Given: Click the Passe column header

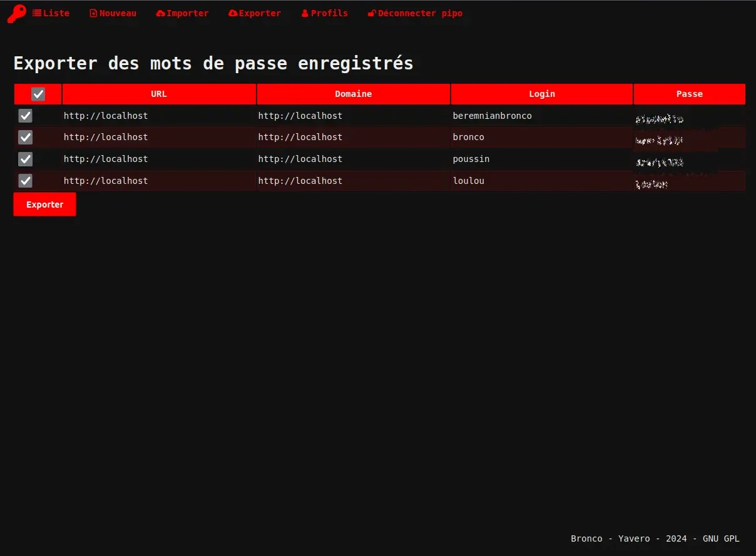Looking at the screenshot, I should click(x=690, y=94).
